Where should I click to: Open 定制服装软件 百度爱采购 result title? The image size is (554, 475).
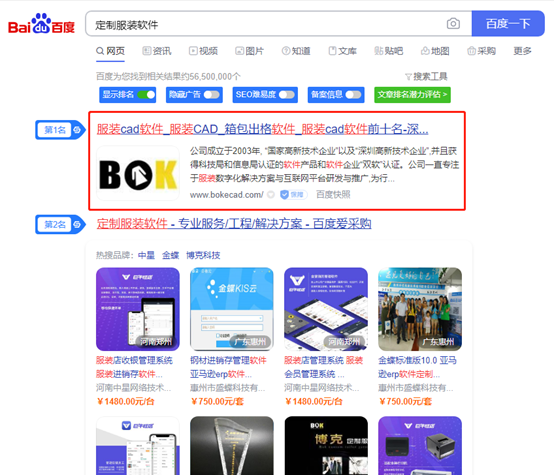tap(234, 224)
